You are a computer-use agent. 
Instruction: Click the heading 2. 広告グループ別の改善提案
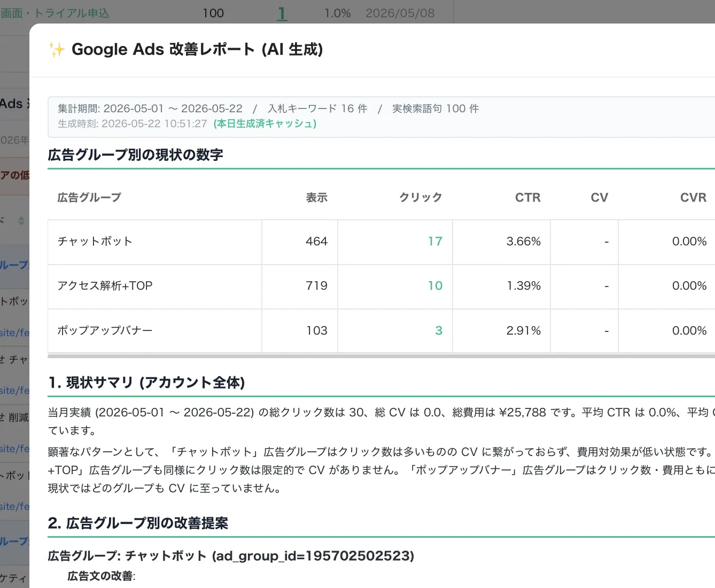tap(138, 523)
